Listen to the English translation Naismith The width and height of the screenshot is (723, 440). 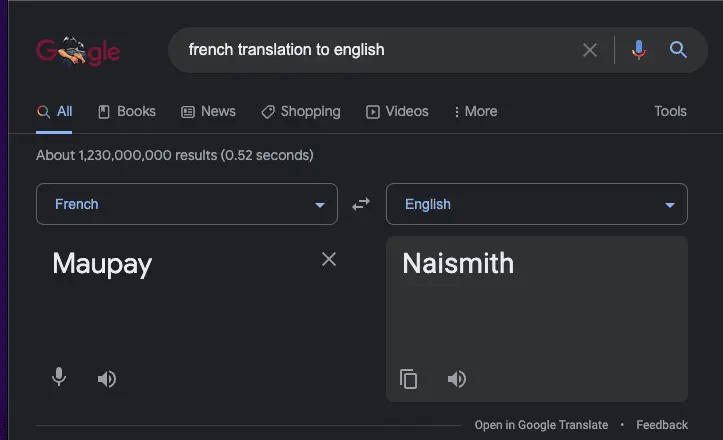click(x=457, y=379)
